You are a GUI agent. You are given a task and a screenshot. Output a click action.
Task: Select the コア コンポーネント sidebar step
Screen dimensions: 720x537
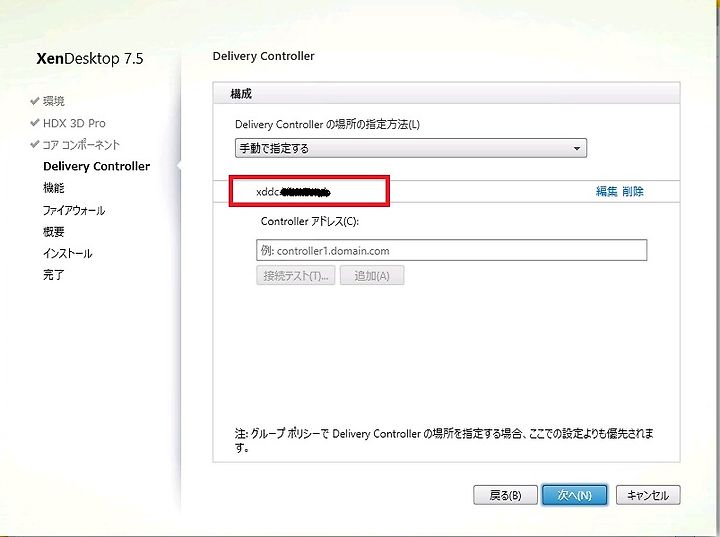click(81, 145)
